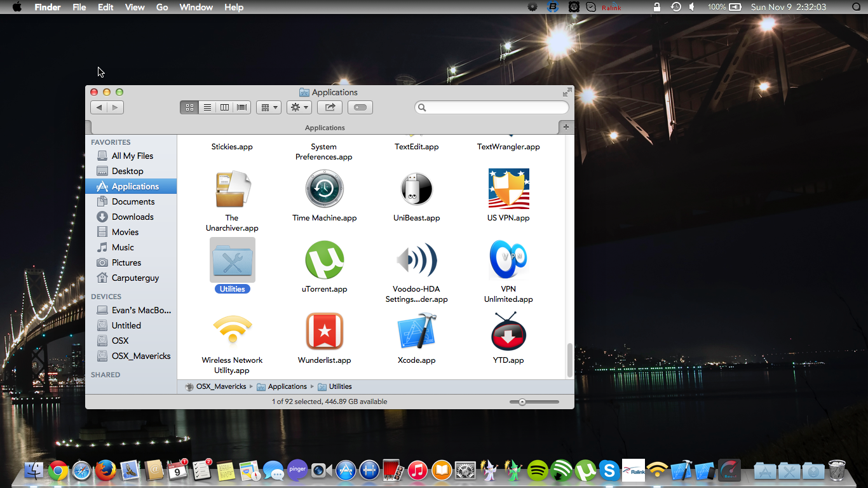
Task: Select Time Machine.app icon in Finder window
Action: click(x=324, y=189)
